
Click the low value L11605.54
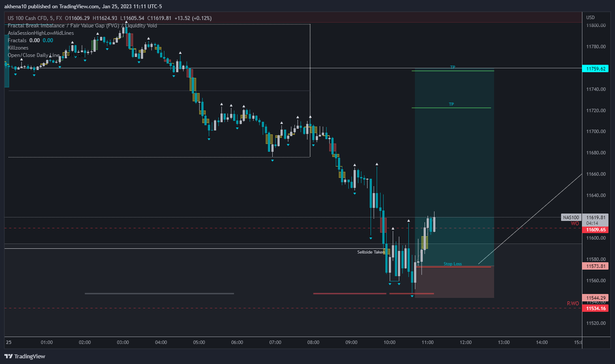tap(133, 18)
